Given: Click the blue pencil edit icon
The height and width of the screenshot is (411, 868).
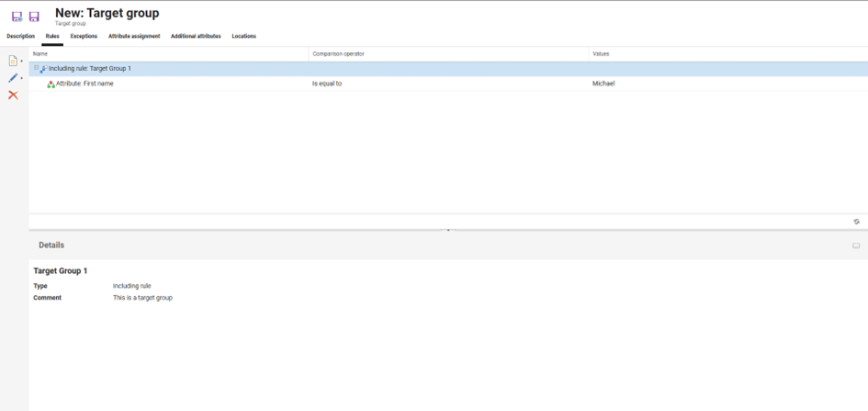Looking at the screenshot, I should pos(13,78).
